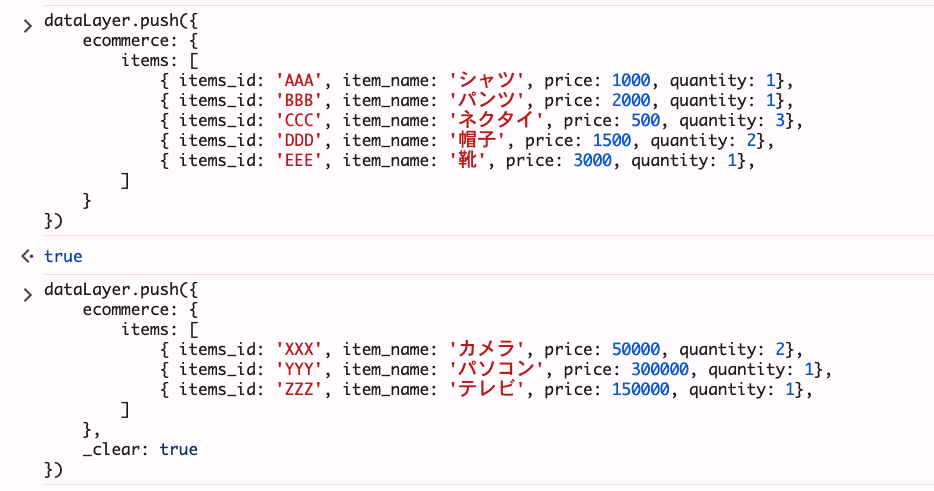Screen dimensions: 934x491
Task: Click 'ecommerce: {' in the first block
Action: (x=140, y=41)
